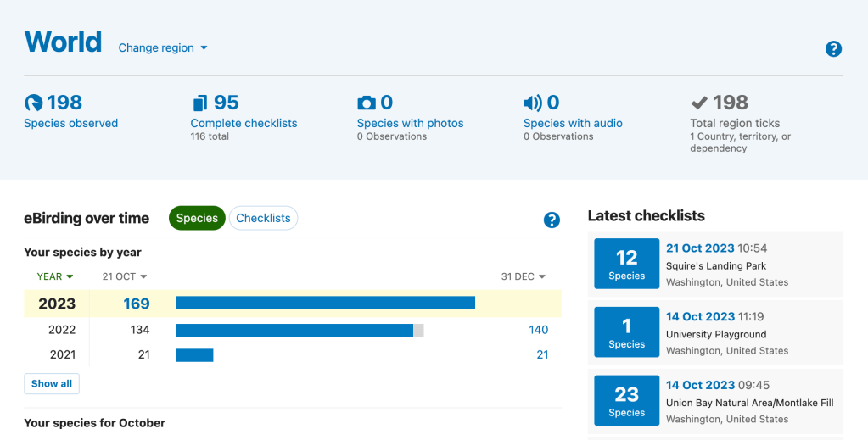Viewport: 868px width, 440px height.
Task: Open the 31 DEC date dropdown
Action: (523, 276)
